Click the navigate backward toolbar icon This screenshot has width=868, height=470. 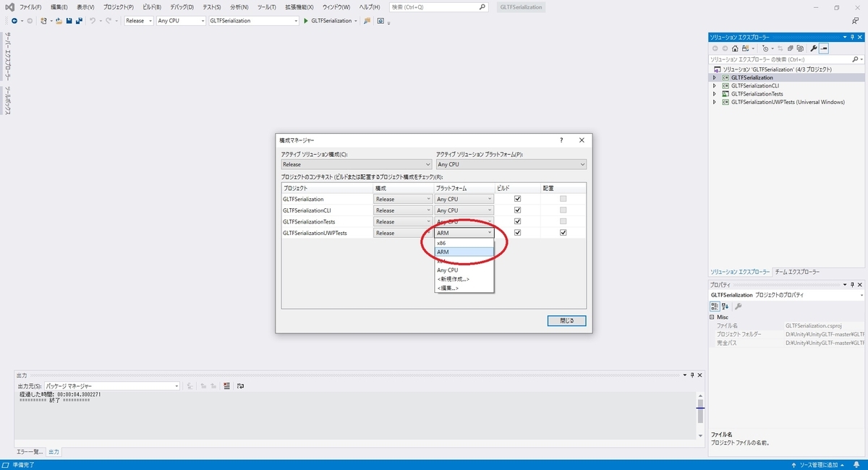14,20
